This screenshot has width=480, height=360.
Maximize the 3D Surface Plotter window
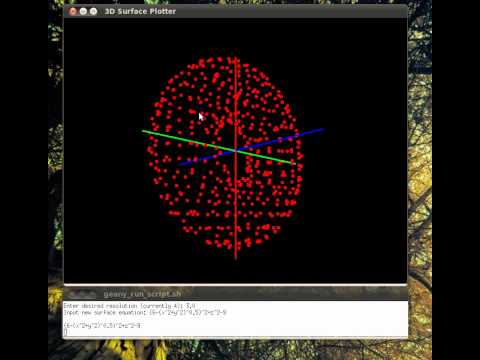93,11
